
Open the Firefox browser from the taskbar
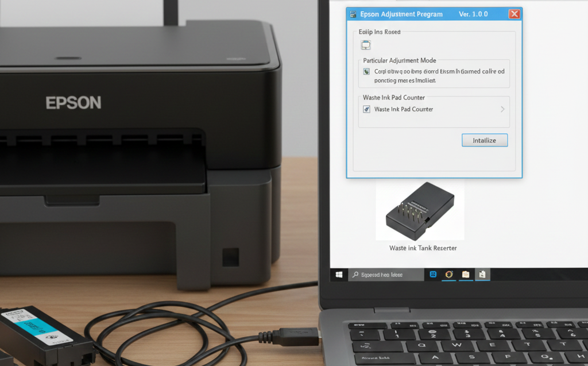449,274
